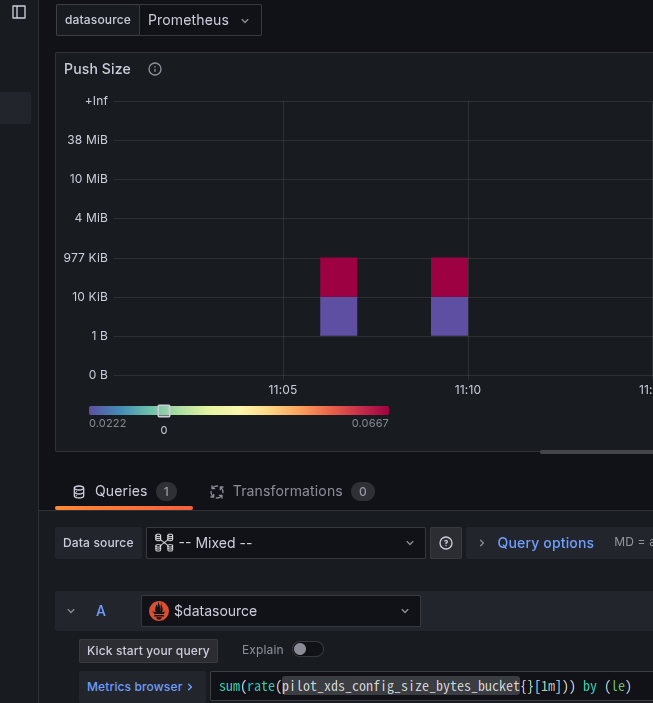Open the Mixed data source dropdown

[286, 543]
